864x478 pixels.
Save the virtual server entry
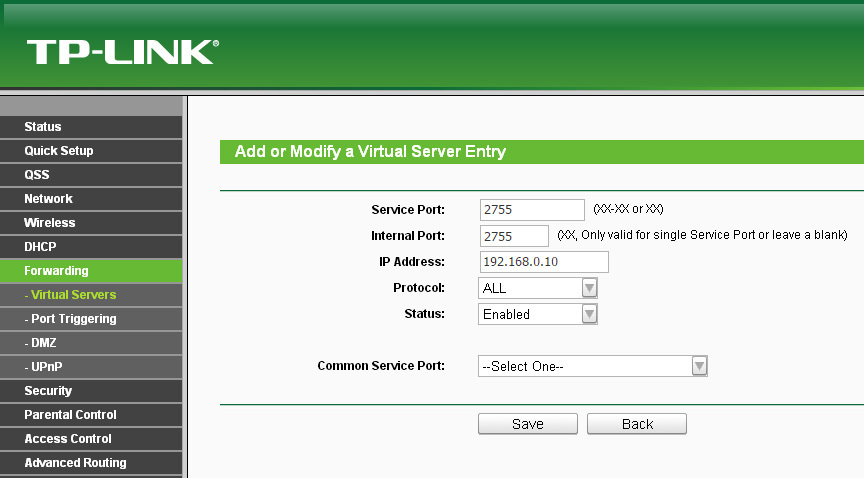[x=528, y=424]
